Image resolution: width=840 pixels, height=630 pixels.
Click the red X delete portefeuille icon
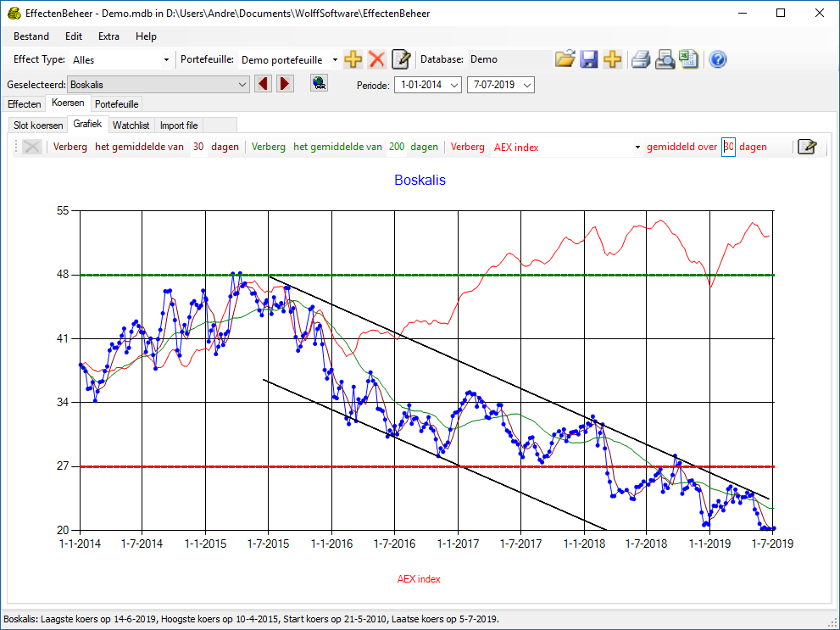point(377,59)
